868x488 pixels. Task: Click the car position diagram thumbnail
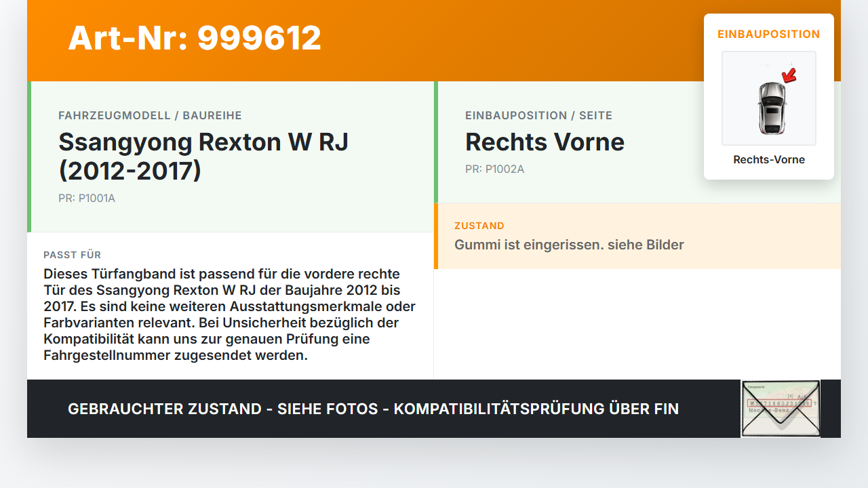click(769, 98)
